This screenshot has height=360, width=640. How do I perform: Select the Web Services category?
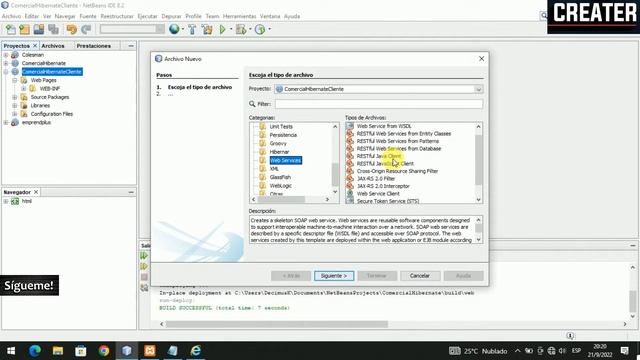[x=285, y=160]
